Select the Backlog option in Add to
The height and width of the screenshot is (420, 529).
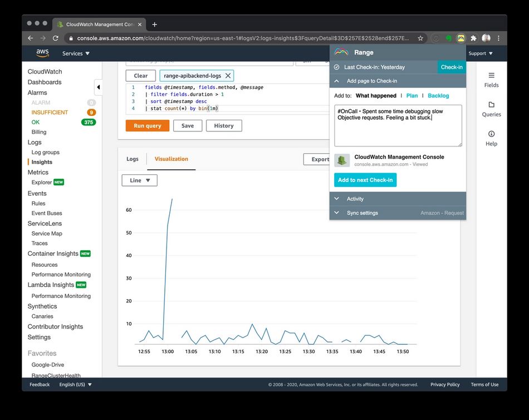438,96
